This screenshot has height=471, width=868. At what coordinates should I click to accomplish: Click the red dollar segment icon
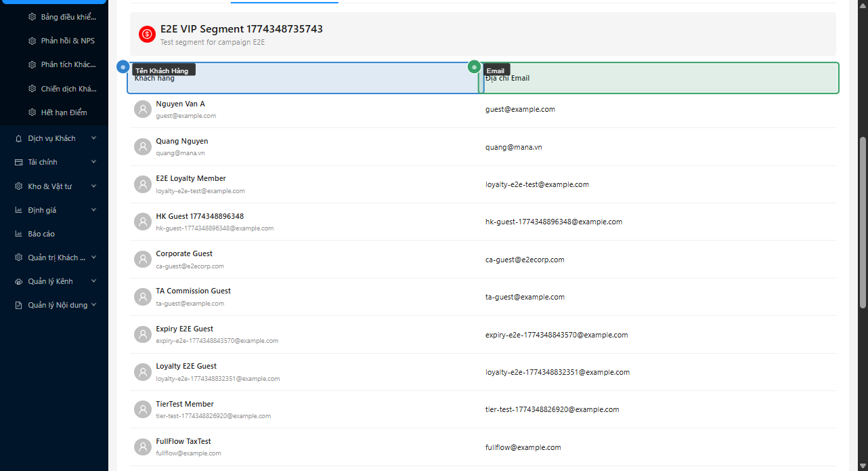[147, 34]
